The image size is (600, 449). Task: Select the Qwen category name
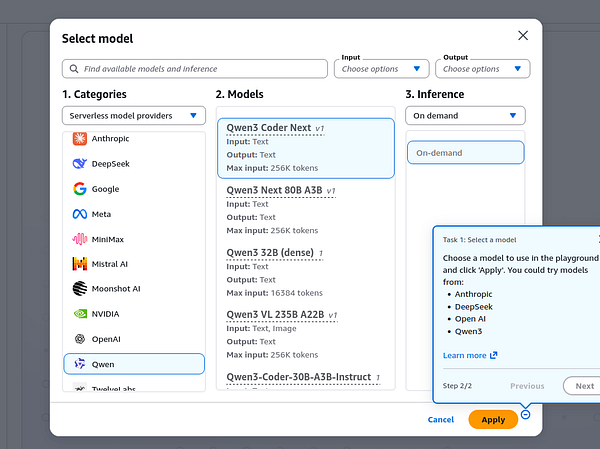(103, 364)
